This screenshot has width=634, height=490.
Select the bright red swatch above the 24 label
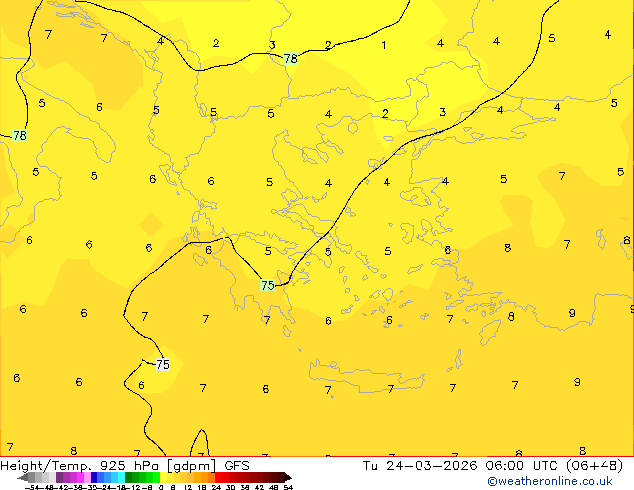(218, 477)
